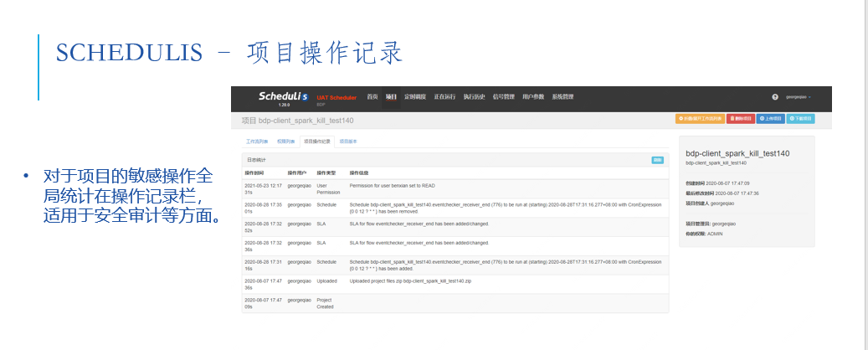Click the User Permission type cell
The image size is (868, 350).
coord(328,189)
